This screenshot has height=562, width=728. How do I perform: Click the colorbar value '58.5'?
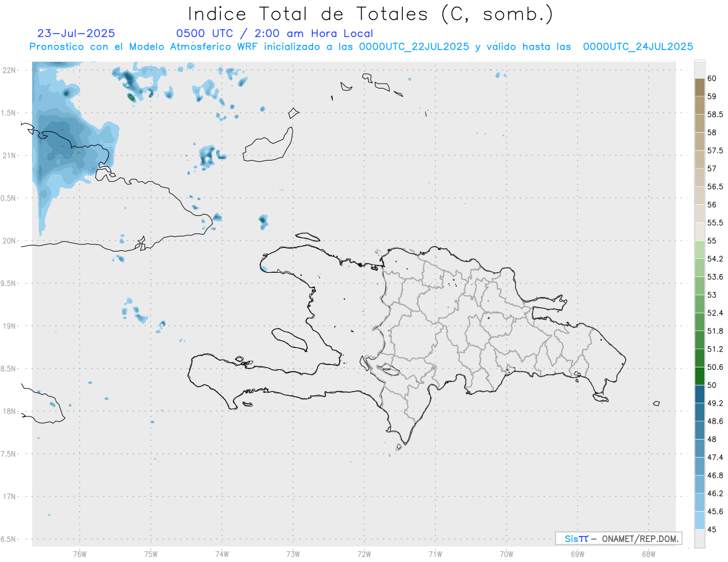715,115
